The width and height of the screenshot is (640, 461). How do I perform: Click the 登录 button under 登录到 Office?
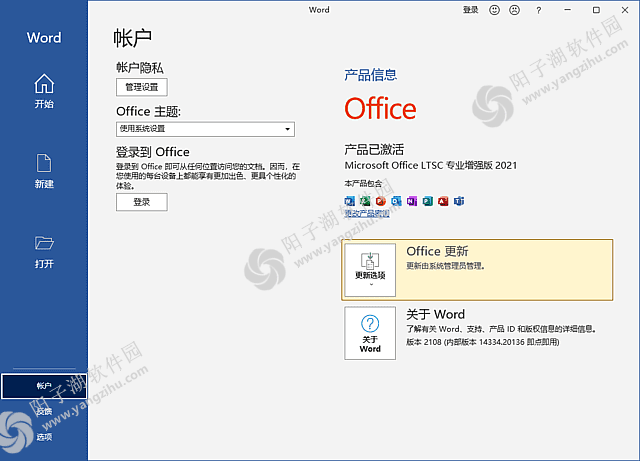(142, 202)
